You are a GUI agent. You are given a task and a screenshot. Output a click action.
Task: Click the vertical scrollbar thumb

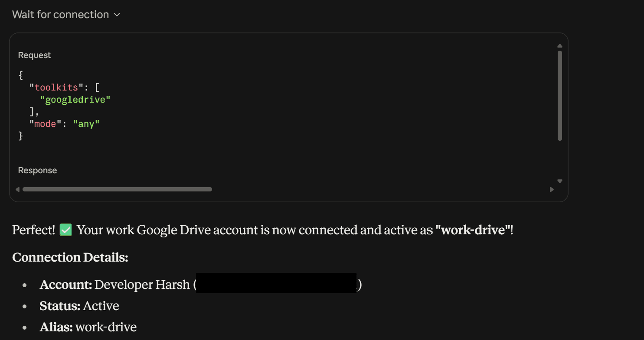coord(560,96)
